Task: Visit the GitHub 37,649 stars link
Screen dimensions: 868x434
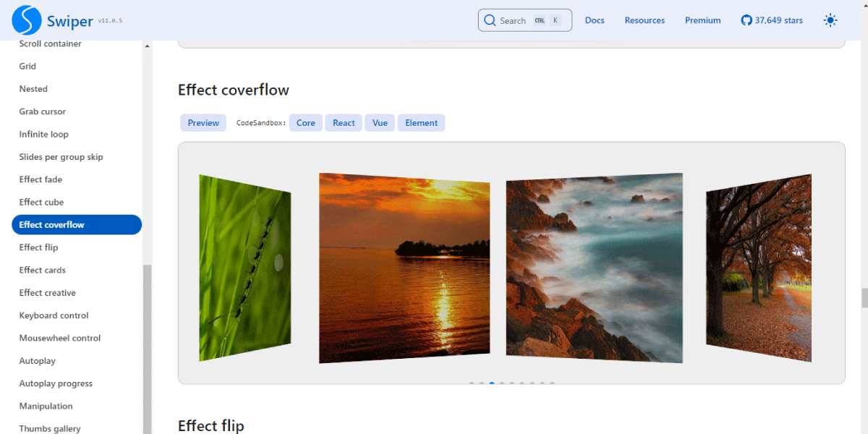Action: tap(772, 20)
